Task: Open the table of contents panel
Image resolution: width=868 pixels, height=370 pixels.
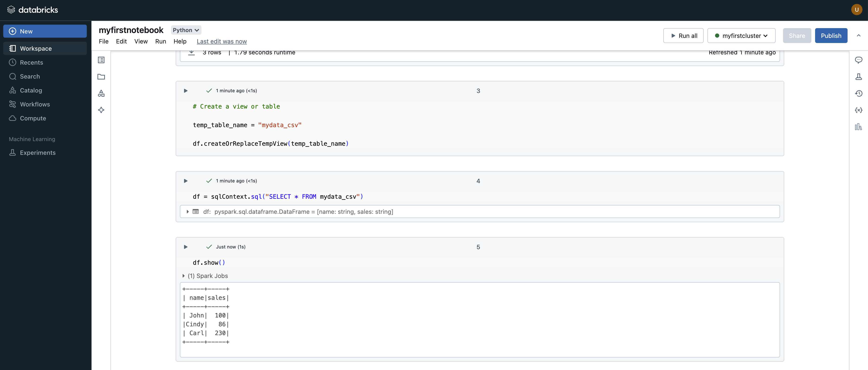Action: pyautogui.click(x=101, y=60)
